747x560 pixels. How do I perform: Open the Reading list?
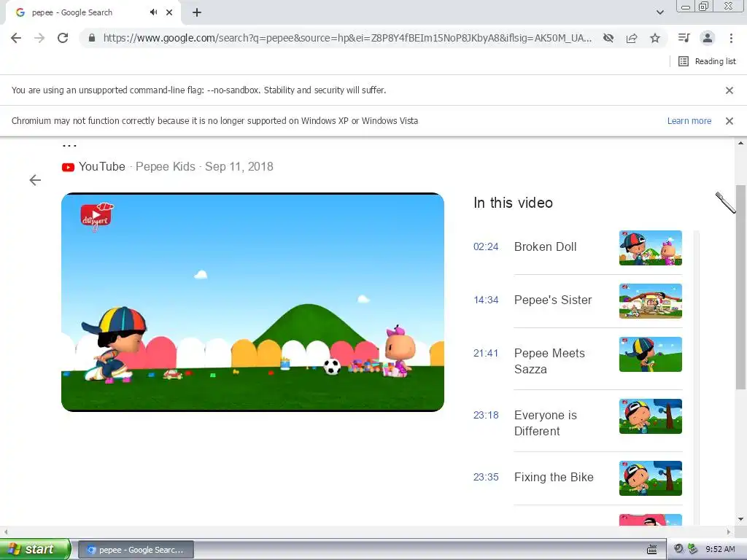pos(707,61)
